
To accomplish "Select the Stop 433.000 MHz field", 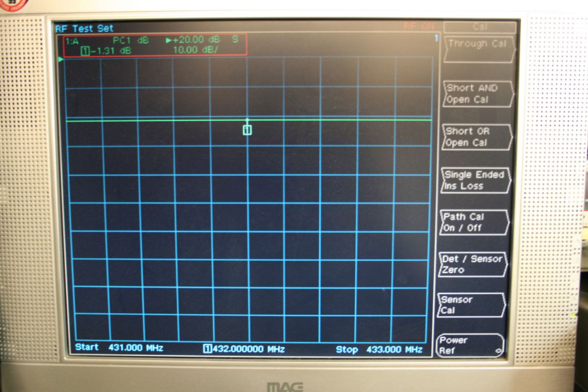I will tap(379, 349).
